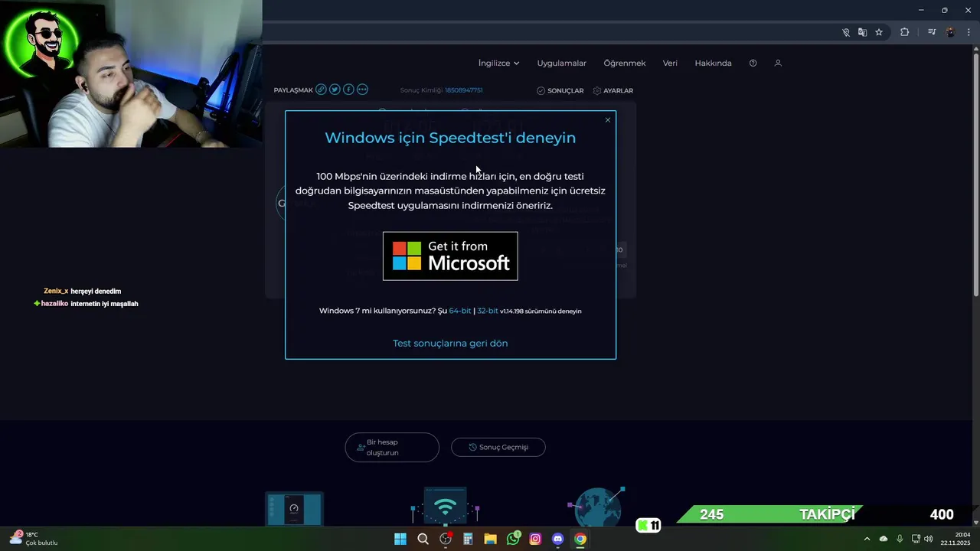Open the weather widget 18°C
Screen dimensions: 980x551
point(33,539)
